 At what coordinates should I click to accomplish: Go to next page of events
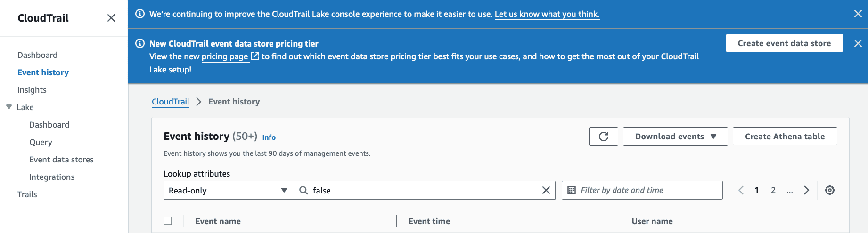(806, 190)
